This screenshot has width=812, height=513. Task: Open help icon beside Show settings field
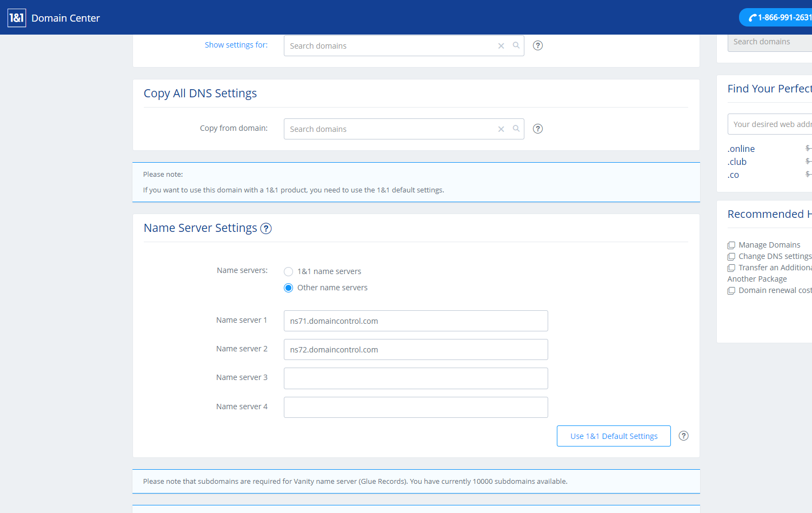click(x=538, y=45)
